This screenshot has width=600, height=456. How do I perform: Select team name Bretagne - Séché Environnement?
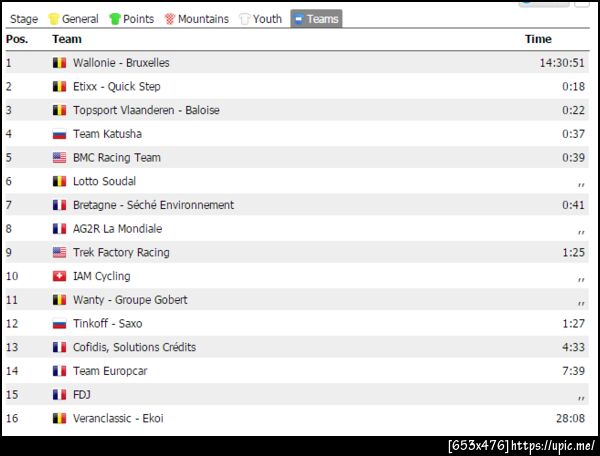(153, 205)
